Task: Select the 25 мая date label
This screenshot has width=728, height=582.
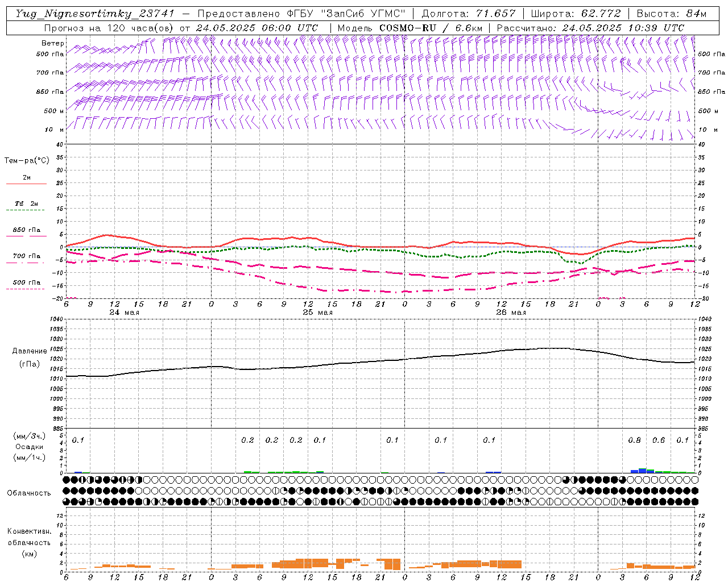Action: pyautogui.click(x=318, y=313)
